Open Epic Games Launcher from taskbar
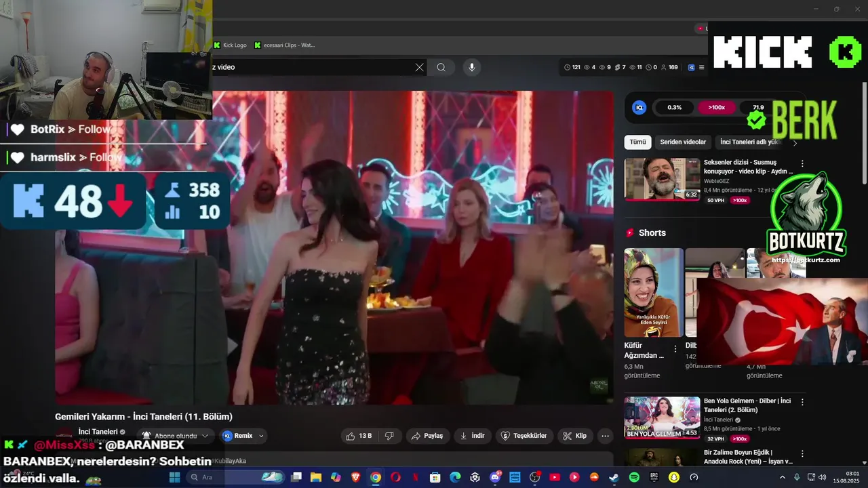Image resolution: width=868 pixels, height=488 pixels. pos(654,477)
